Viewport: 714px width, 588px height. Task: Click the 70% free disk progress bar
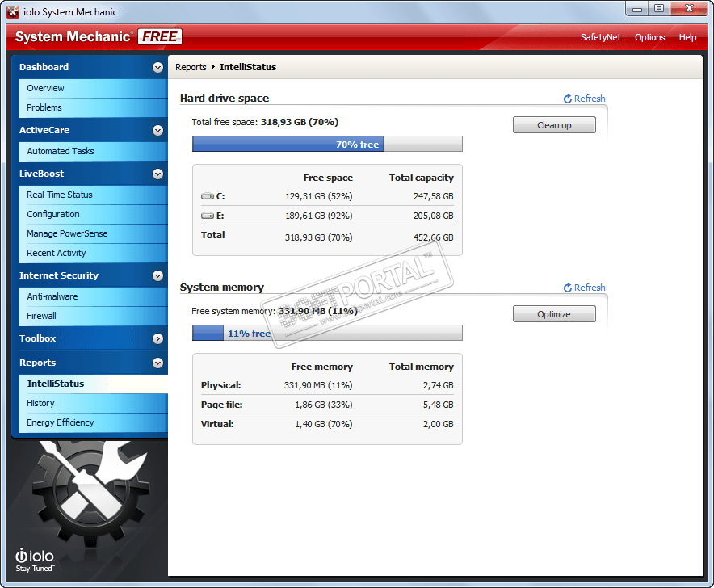coord(327,144)
